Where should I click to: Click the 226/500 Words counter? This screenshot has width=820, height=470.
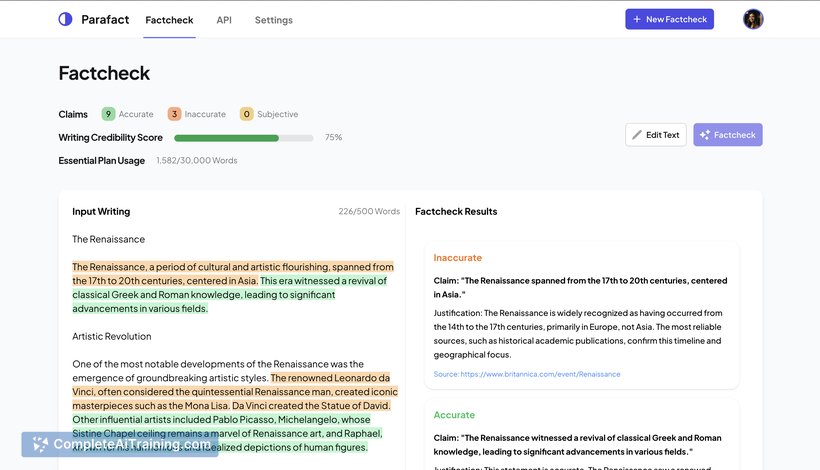pyautogui.click(x=369, y=212)
